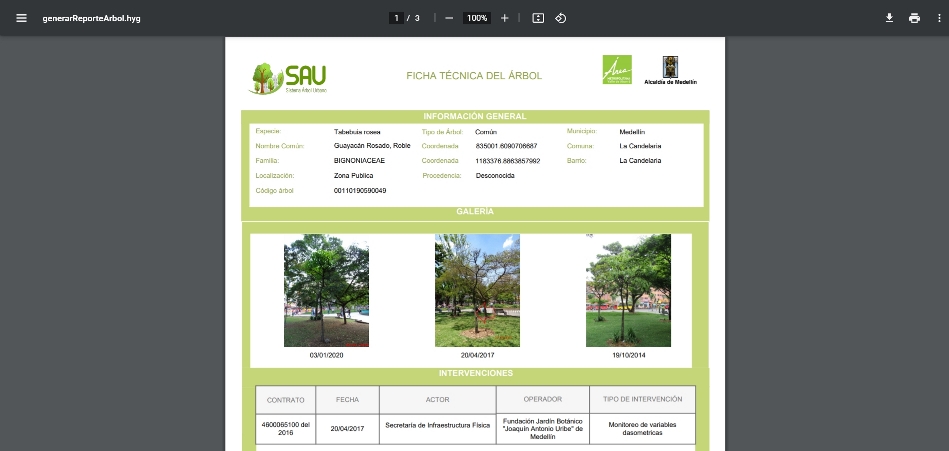Click the SAU Sistema Árbol Urbano logo
Screen dimensions: 949x451
click(x=289, y=77)
